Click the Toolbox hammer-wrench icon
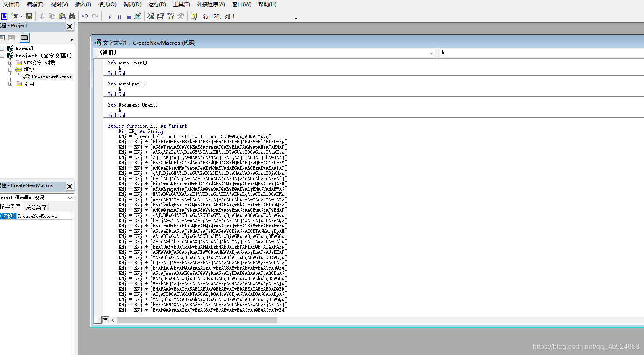 pyautogui.click(x=180, y=16)
